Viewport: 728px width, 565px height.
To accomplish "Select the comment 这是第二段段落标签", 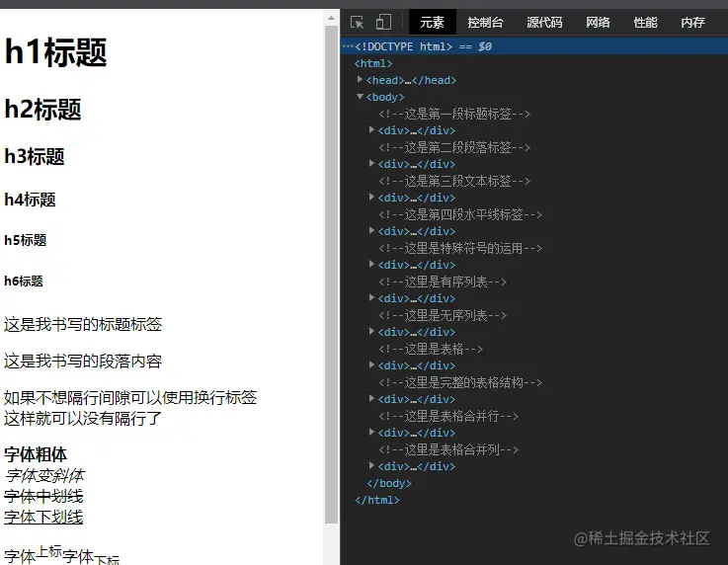I will (x=454, y=147).
